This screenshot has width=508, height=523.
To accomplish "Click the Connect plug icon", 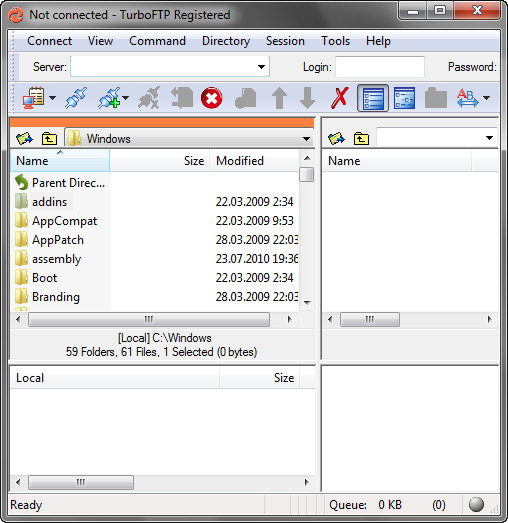I will click(76, 98).
